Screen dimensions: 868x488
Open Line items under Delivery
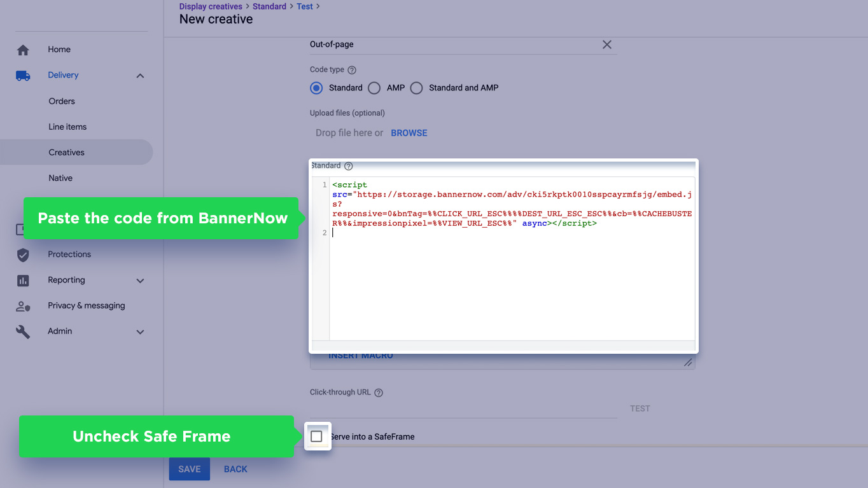click(x=67, y=127)
